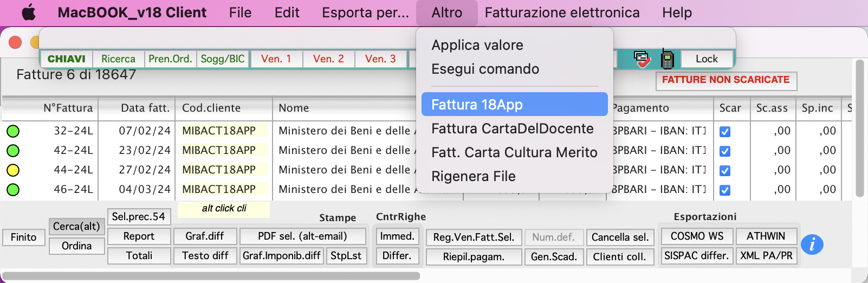
Task: Click the Totali button
Action: [x=139, y=255]
